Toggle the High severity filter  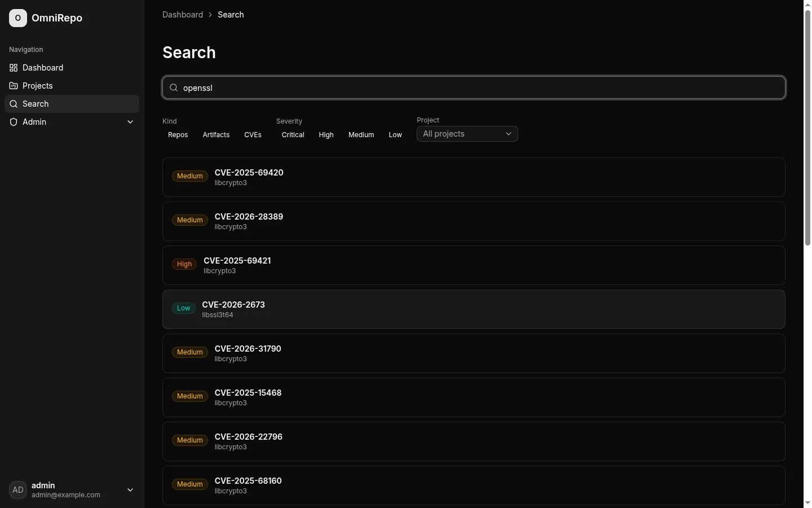coord(326,135)
